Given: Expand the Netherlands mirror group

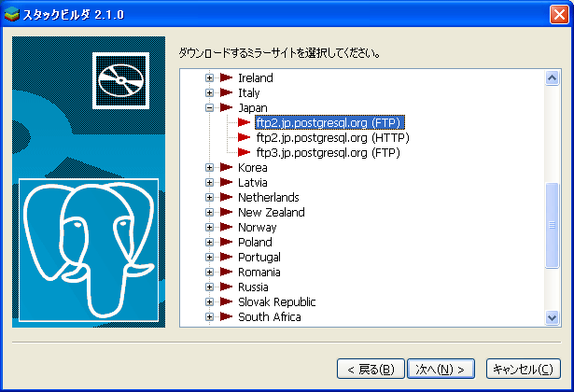Looking at the screenshot, I should coord(209,197).
